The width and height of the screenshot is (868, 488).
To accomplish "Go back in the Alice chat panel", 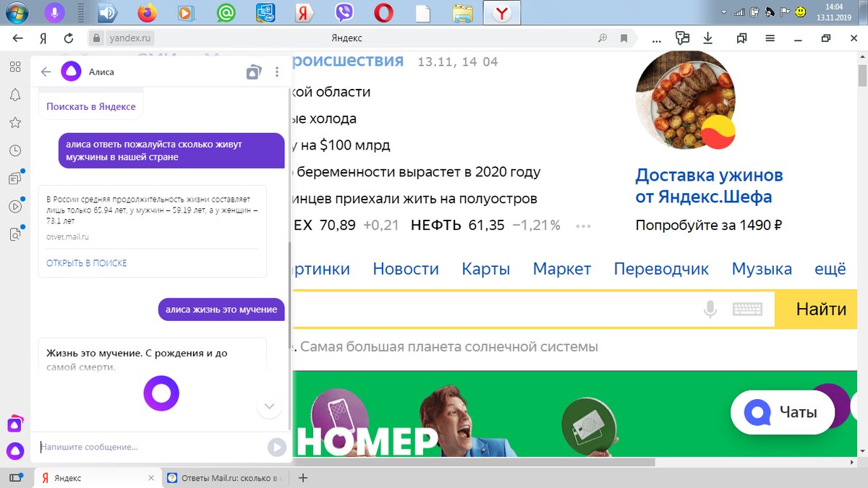I will pos(46,72).
